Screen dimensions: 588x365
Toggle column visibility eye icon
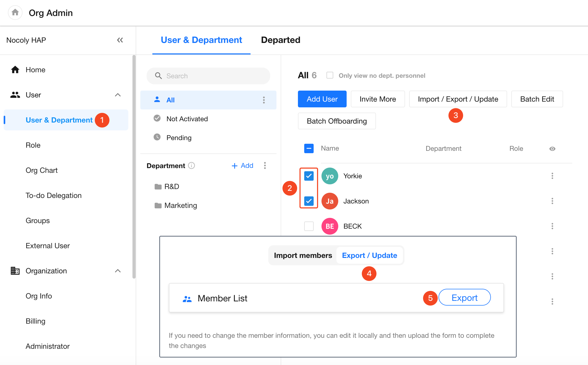click(x=552, y=149)
